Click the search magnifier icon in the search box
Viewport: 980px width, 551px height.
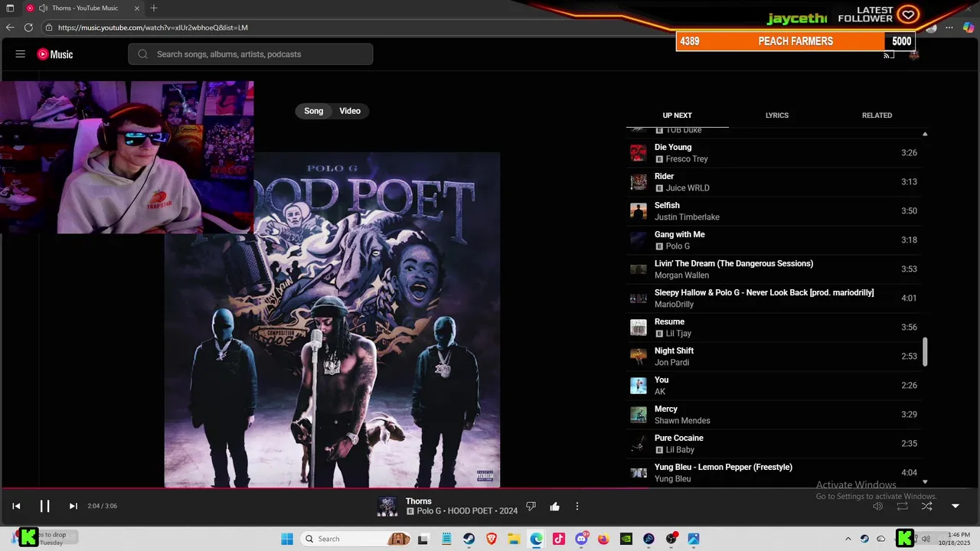click(142, 54)
